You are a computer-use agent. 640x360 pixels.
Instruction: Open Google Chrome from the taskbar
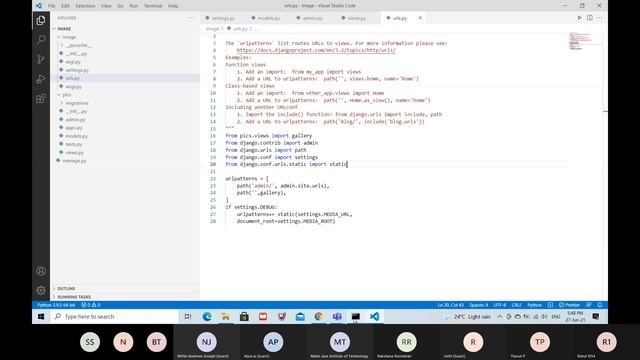[318, 316]
